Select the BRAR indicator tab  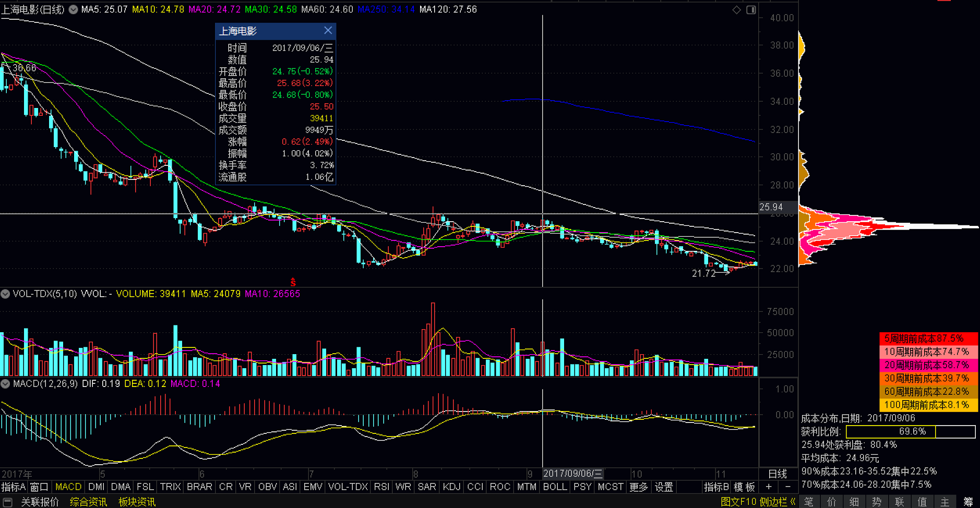coord(199,487)
